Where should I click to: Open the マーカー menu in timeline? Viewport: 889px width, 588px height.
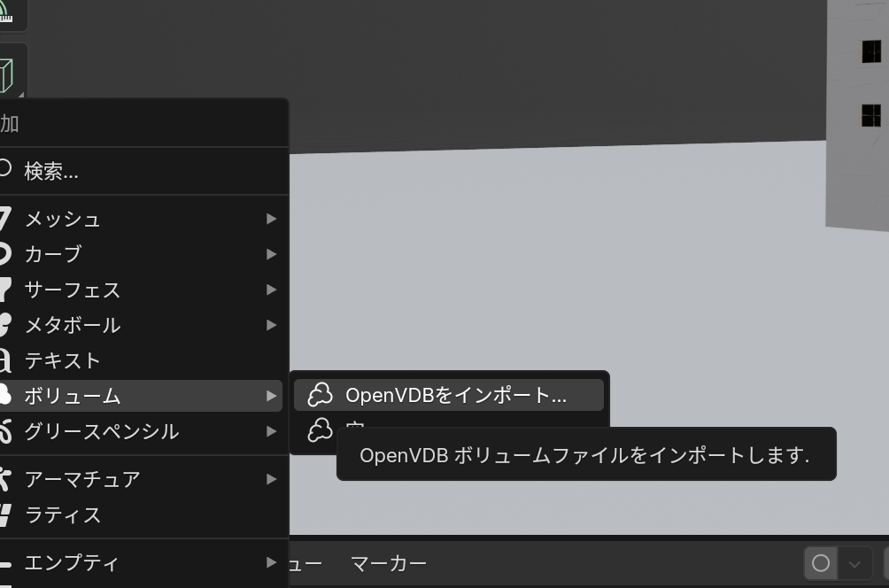click(389, 563)
